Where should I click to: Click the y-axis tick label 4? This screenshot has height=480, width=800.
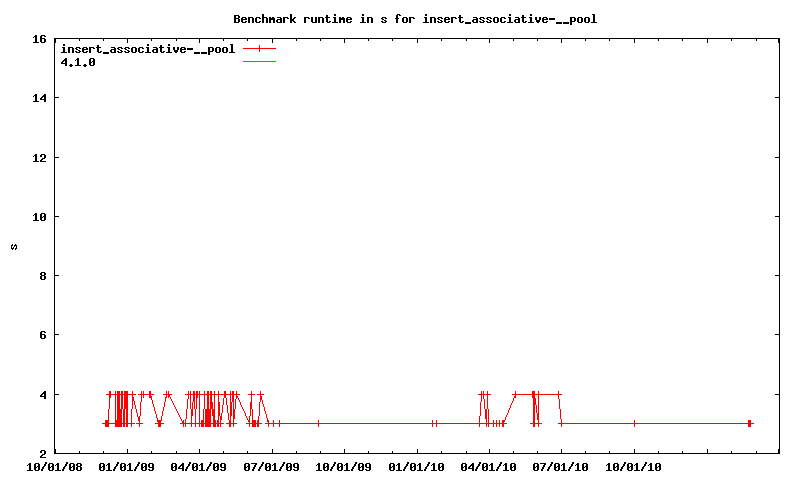pyautogui.click(x=42, y=395)
